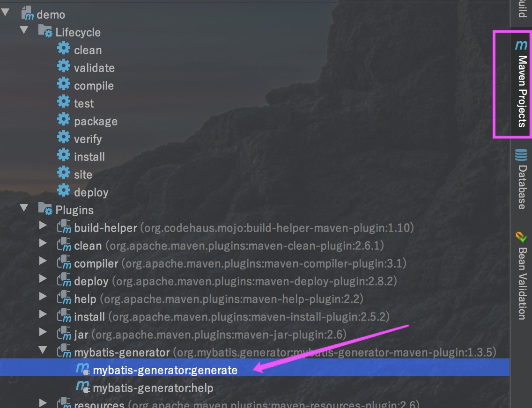Expand the deploy plugin node
This screenshot has width=532, height=408.
pos(43,278)
